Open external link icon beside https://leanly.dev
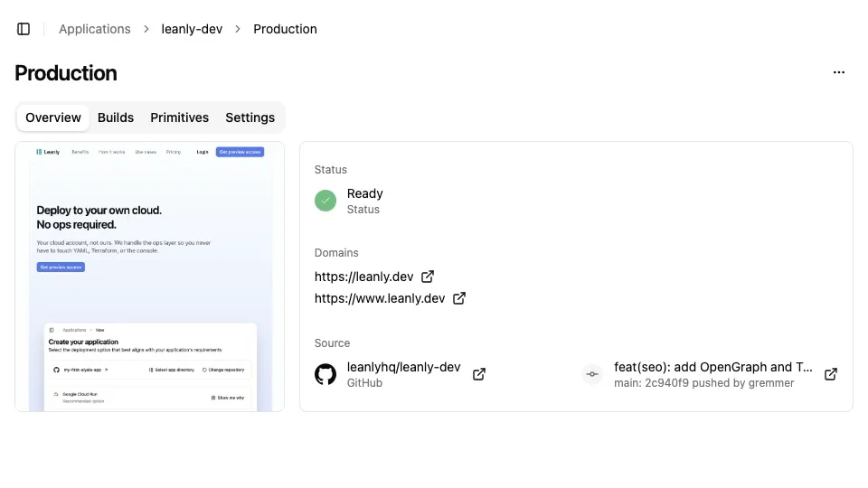This screenshot has height=488, width=868. tap(428, 277)
